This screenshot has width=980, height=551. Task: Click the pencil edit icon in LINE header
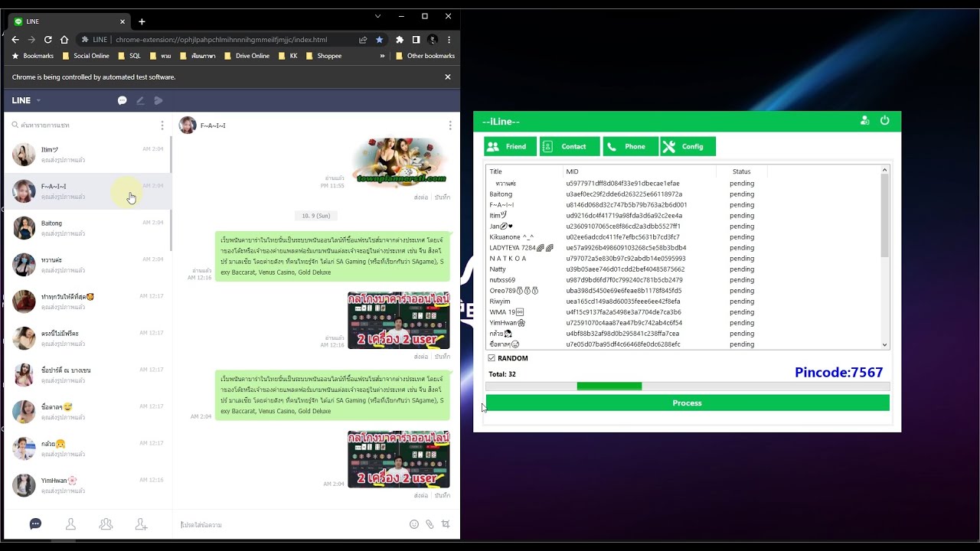140,100
